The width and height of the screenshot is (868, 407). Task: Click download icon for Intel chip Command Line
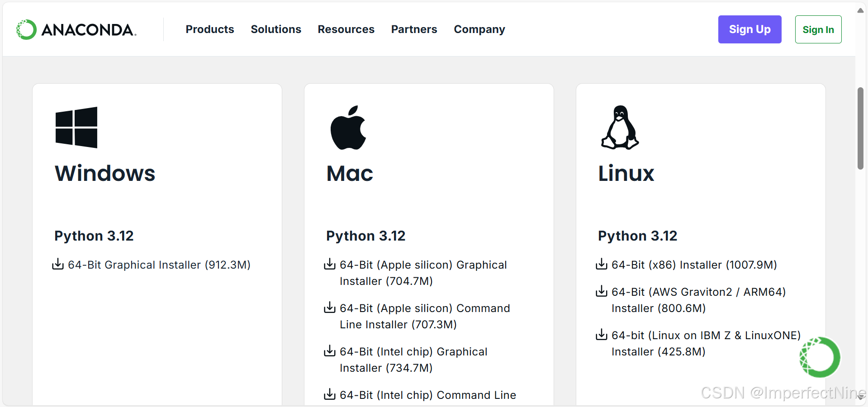point(330,394)
